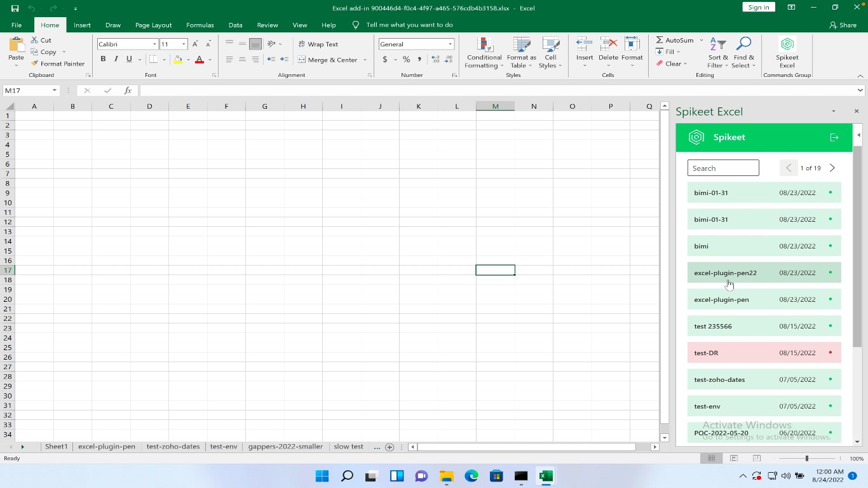Adjust the zoom slider handle

(x=806, y=458)
